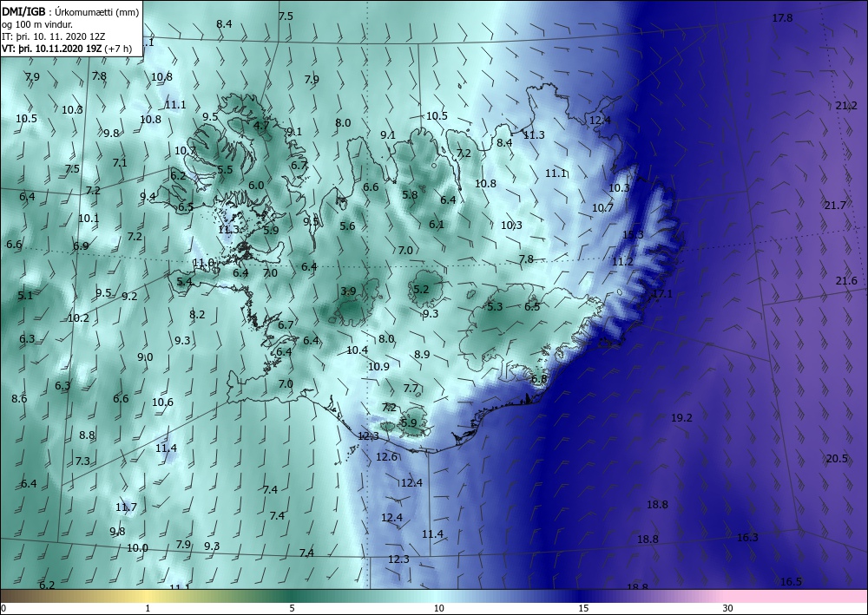This screenshot has width=868, height=615.
Task: Click the 9.2 value west of Snæfellsnes
Action: pyautogui.click(x=129, y=296)
